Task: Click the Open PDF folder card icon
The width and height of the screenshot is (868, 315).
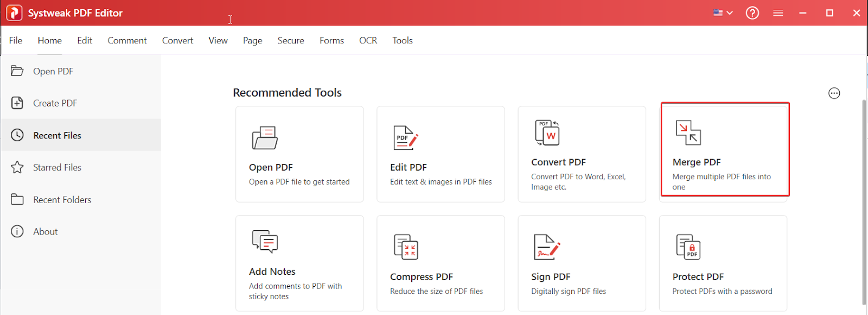Action: 265,138
